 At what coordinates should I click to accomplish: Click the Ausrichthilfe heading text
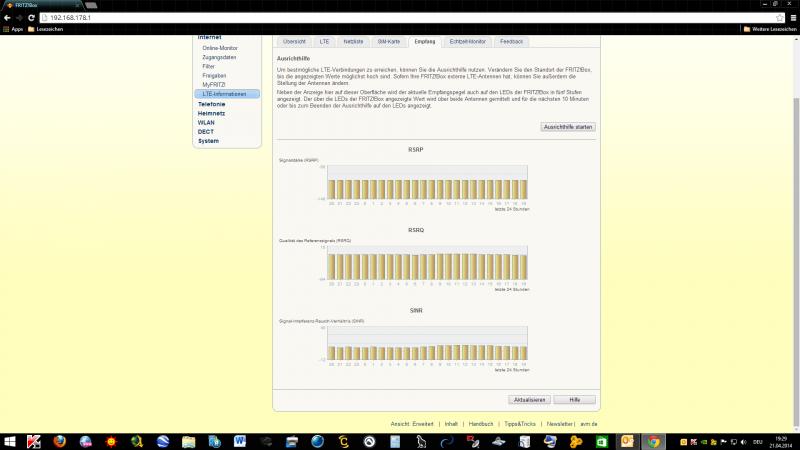coord(293,59)
